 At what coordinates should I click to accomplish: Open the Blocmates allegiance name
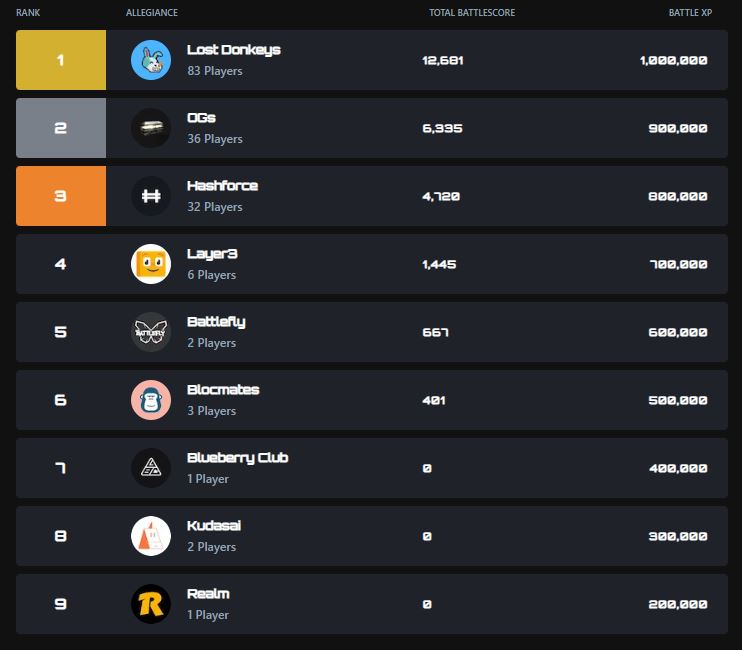[x=223, y=389]
